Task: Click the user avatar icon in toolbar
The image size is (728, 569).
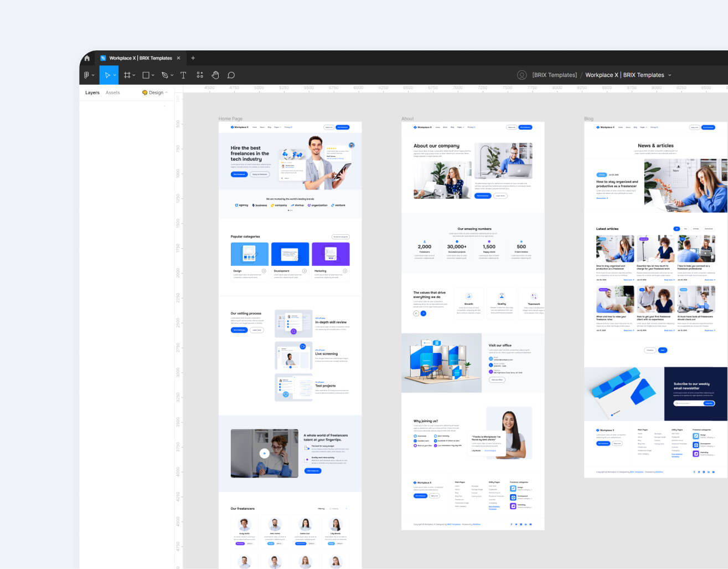Action: click(x=522, y=75)
